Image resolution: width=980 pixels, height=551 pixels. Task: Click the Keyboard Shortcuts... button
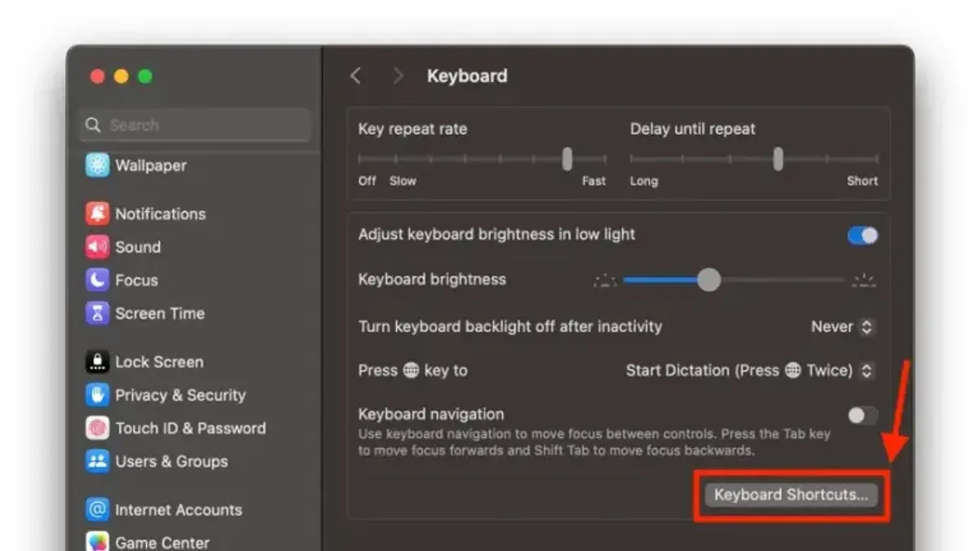791,495
